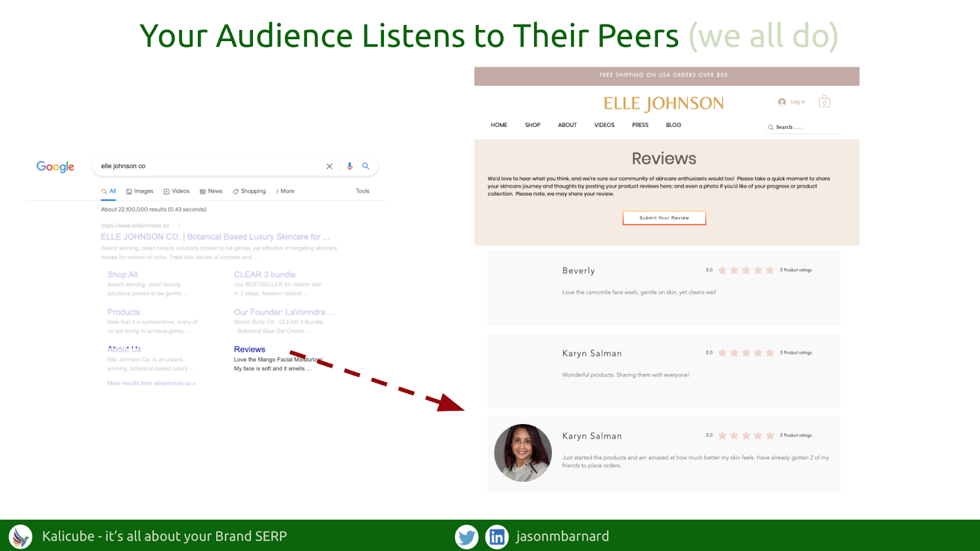Click the Reviews page heading
Image resolution: width=980 pixels, height=551 pixels.
[664, 159]
